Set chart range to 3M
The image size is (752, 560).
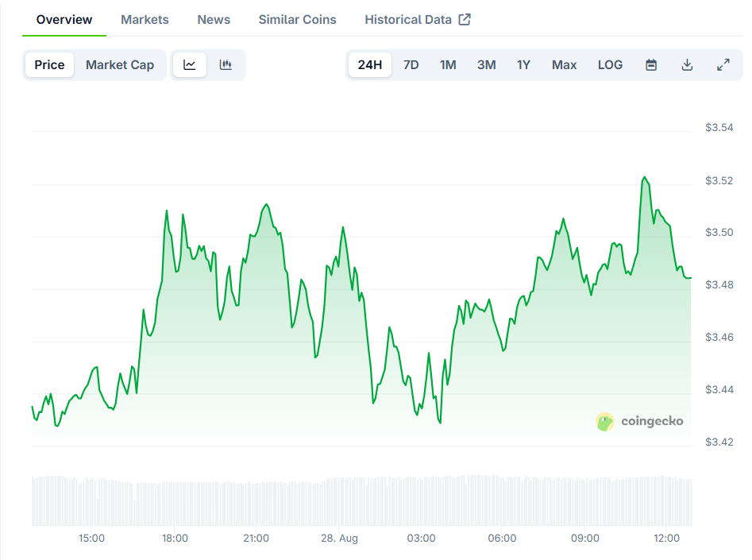click(486, 65)
